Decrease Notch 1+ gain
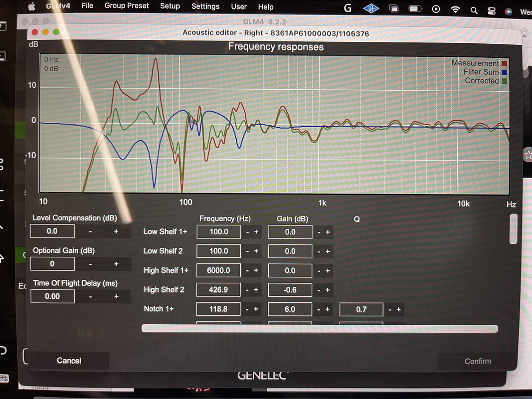Image resolution: width=532 pixels, height=399 pixels. (318, 309)
